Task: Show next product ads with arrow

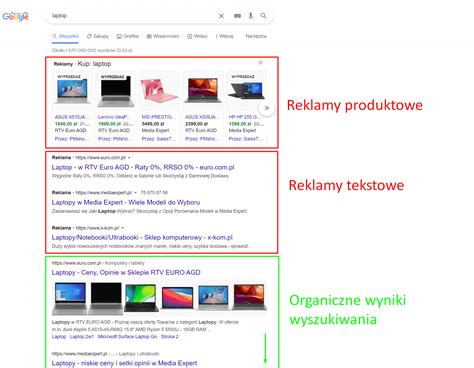Action: (267, 108)
